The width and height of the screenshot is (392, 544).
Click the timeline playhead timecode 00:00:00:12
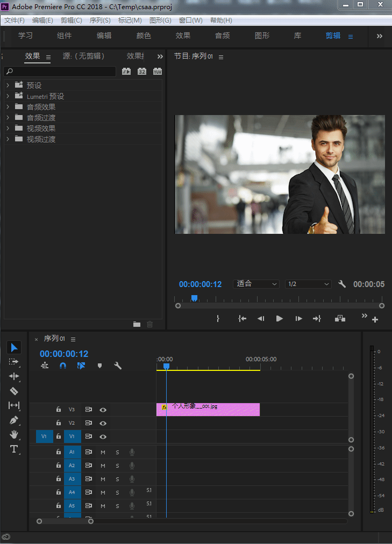64,354
